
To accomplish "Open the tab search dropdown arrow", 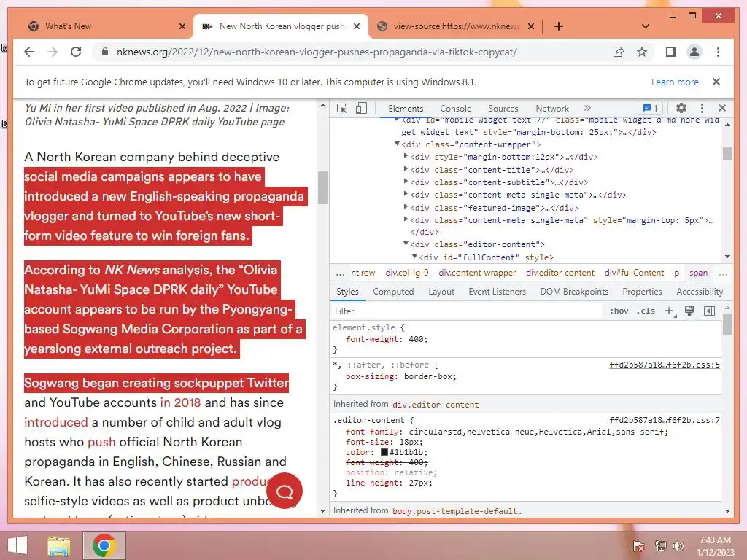I will coord(646,27).
